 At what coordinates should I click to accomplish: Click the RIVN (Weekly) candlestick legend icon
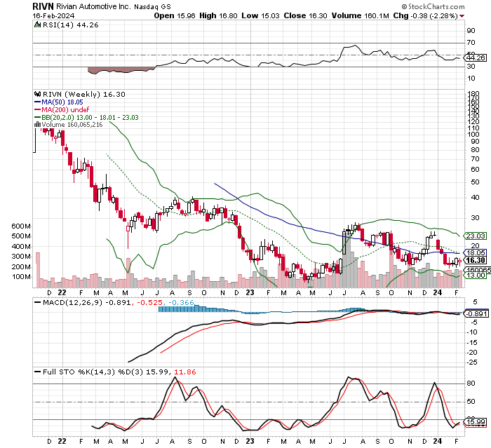[x=38, y=93]
